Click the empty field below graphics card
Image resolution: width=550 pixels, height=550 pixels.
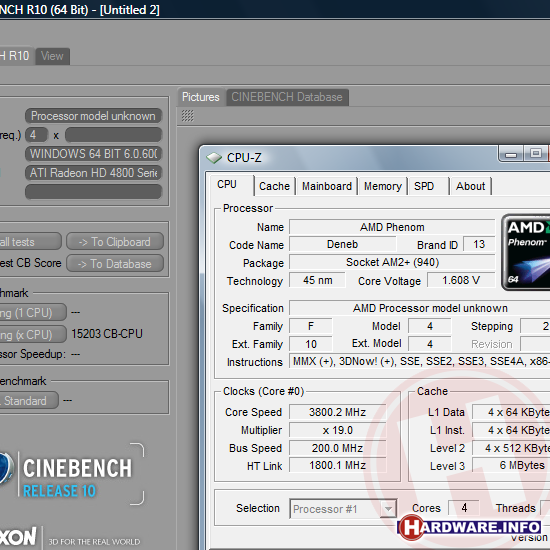(x=93, y=192)
